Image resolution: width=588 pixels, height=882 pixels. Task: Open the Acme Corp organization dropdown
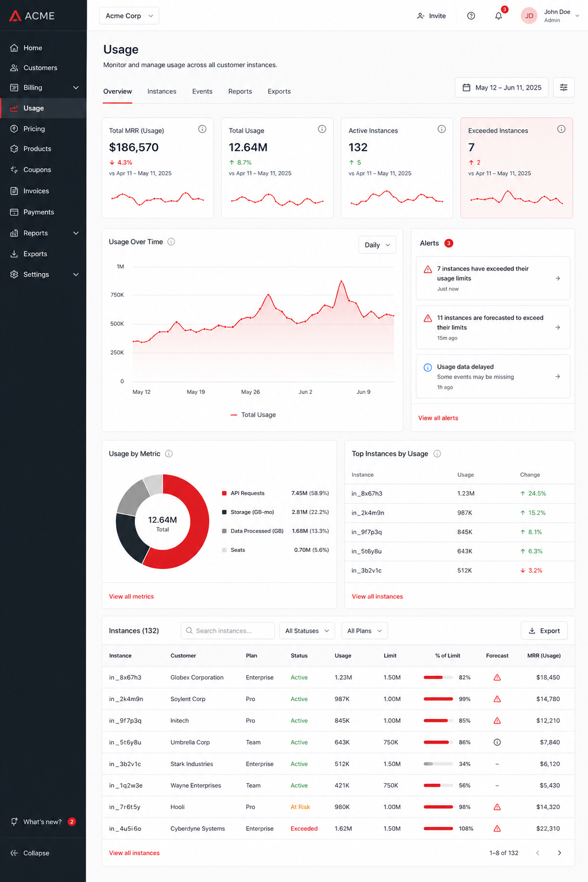129,16
